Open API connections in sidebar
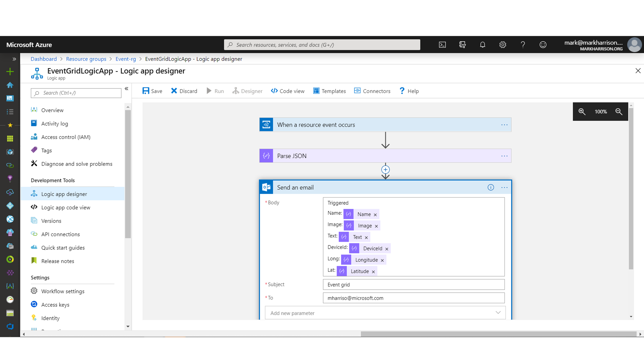 tap(60, 234)
